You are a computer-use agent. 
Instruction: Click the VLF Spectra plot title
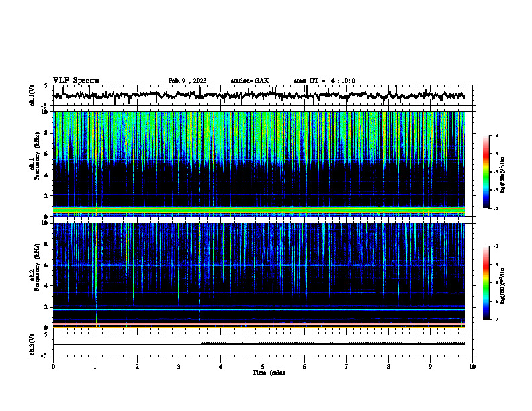point(77,81)
